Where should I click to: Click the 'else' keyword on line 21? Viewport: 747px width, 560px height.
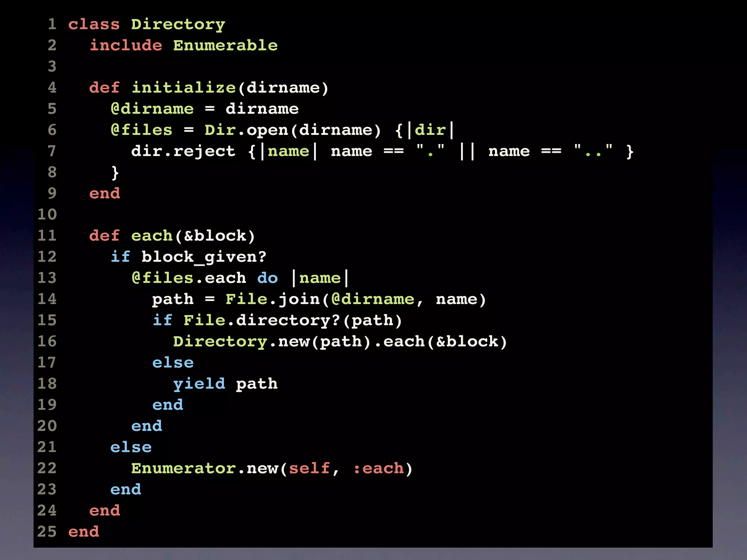click(x=131, y=447)
